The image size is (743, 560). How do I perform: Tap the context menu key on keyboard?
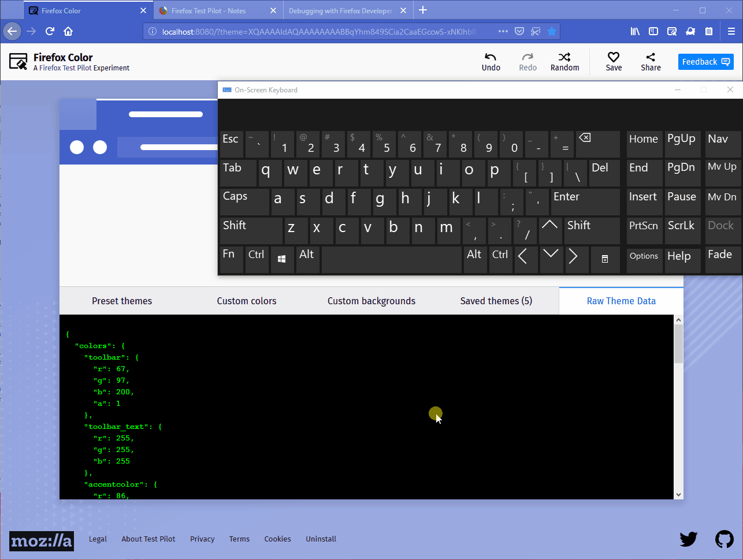point(605,260)
